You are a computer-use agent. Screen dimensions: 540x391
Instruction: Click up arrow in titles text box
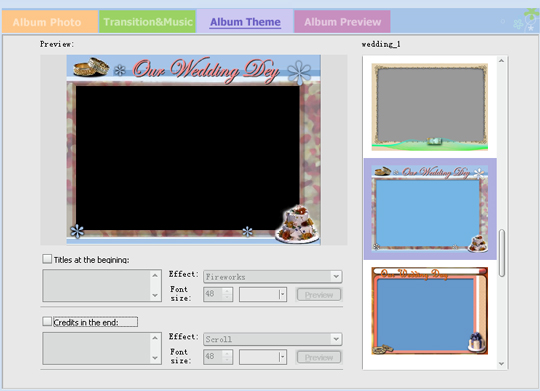(x=155, y=276)
